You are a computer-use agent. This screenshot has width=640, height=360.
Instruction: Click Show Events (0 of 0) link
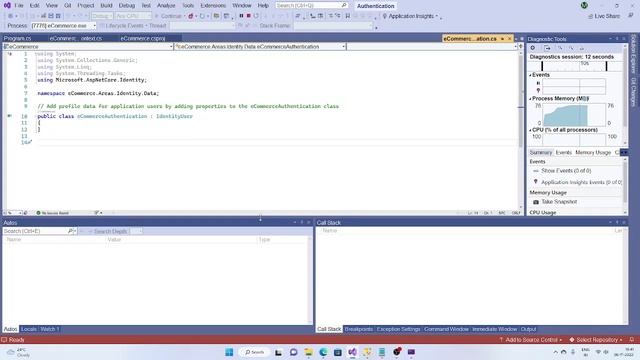566,171
